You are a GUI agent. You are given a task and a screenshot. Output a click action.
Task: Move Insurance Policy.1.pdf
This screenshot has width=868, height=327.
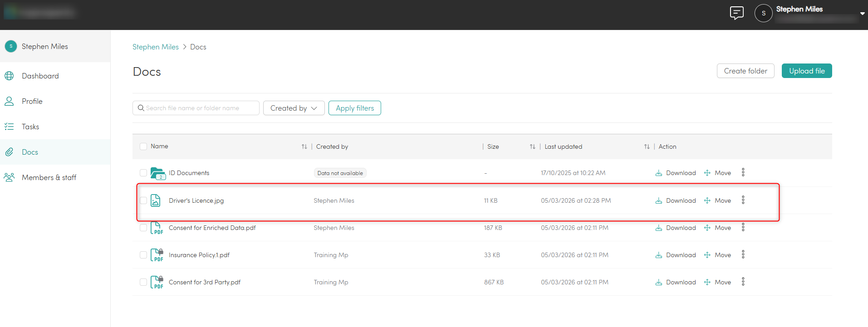point(717,255)
